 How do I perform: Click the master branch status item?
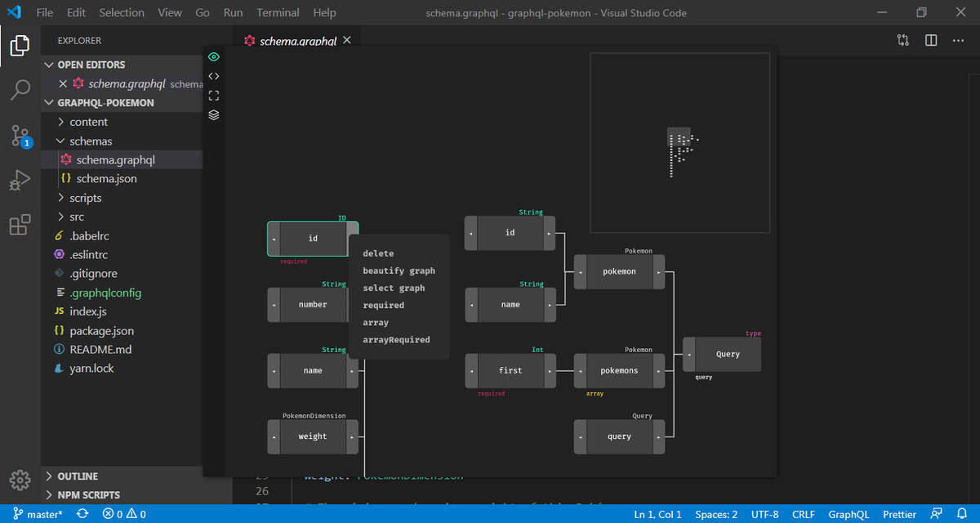click(38, 514)
